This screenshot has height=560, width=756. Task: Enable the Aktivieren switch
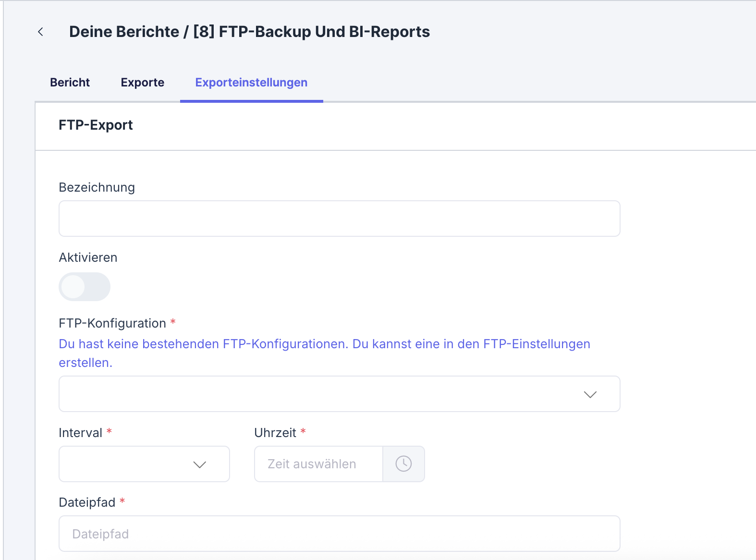click(85, 287)
